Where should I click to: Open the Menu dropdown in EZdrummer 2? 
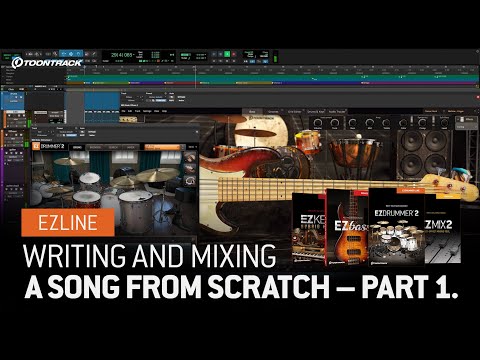(192, 147)
